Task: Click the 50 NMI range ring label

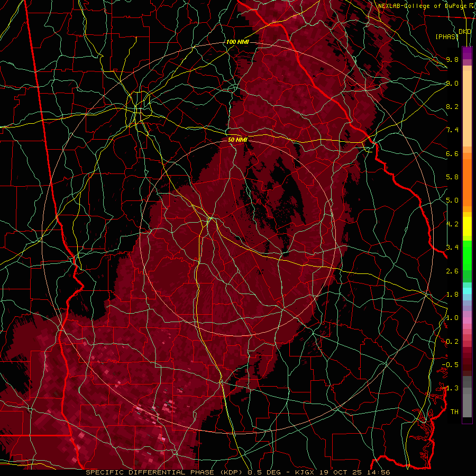Action: (x=237, y=140)
